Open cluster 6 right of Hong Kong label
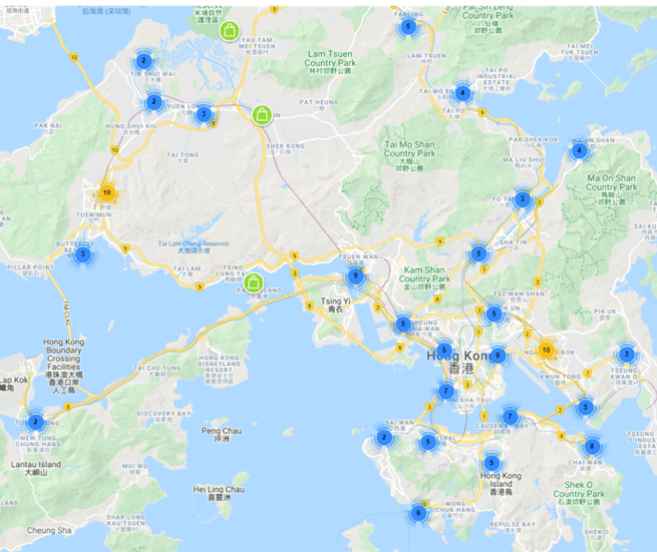 point(498,355)
